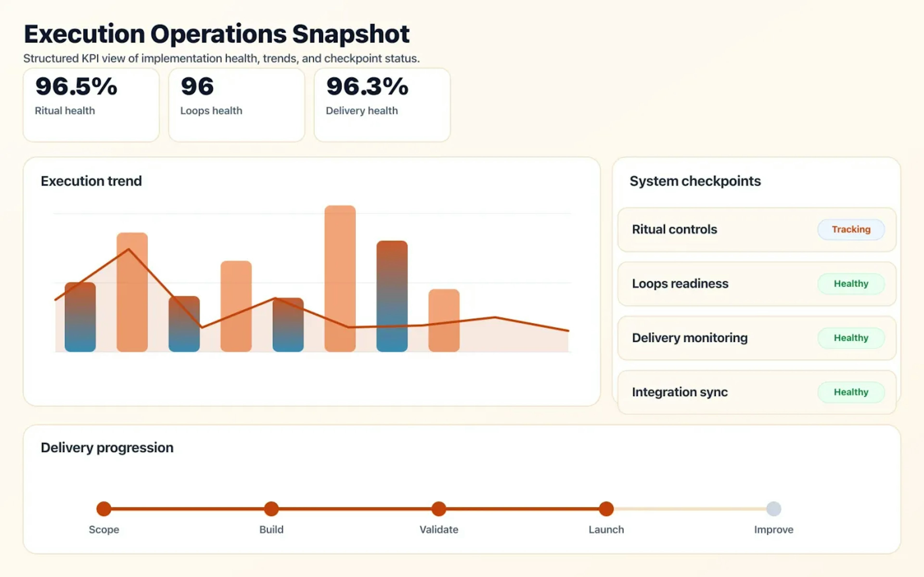This screenshot has height=577, width=924.
Task: Open the 96 Loops health KPI card
Action: coord(236,103)
